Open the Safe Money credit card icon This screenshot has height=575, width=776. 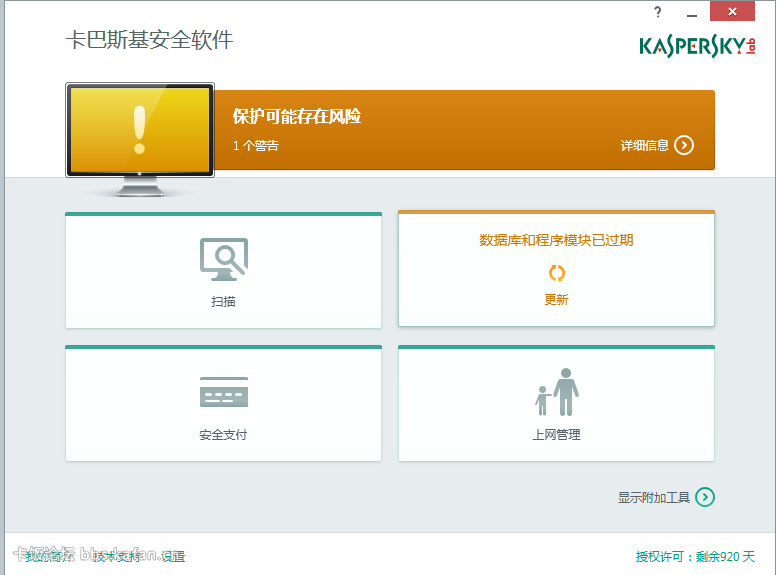coord(224,392)
